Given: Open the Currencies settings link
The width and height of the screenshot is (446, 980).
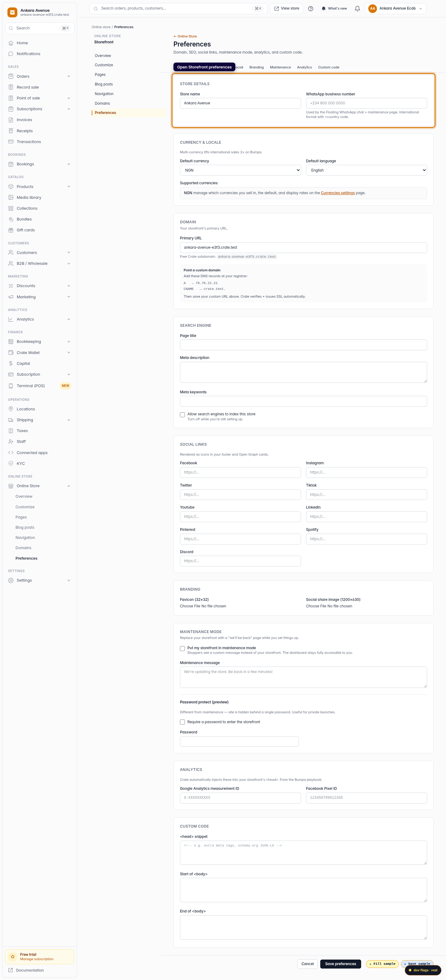Looking at the screenshot, I should [338, 193].
